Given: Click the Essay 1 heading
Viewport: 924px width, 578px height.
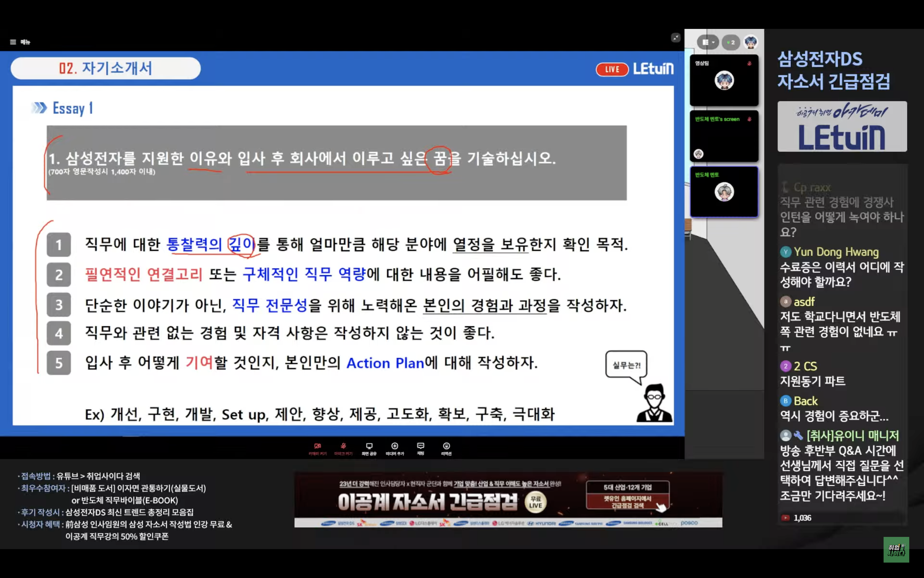Looking at the screenshot, I should pyautogui.click(x=73, y=108).
